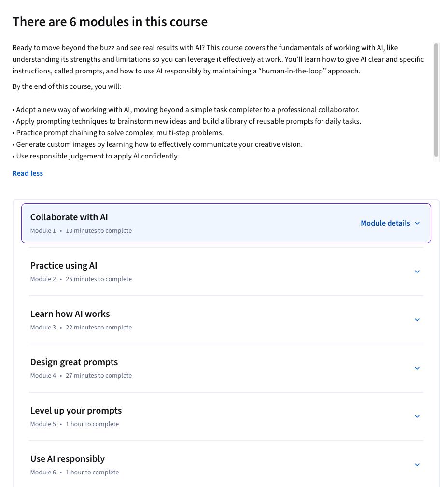Click Module 4 "27 minutes to complete" text
The image size is (448, 487).
pos(98,376)
